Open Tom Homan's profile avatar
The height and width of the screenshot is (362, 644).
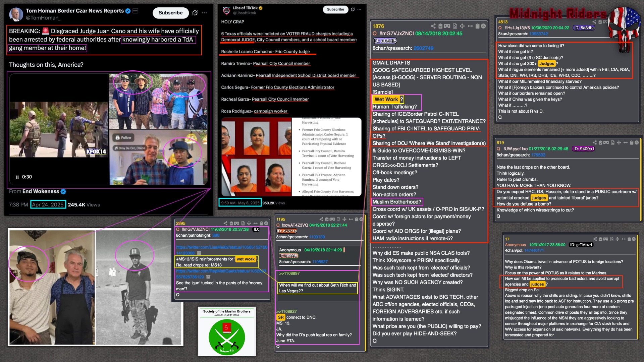point(15,14)
